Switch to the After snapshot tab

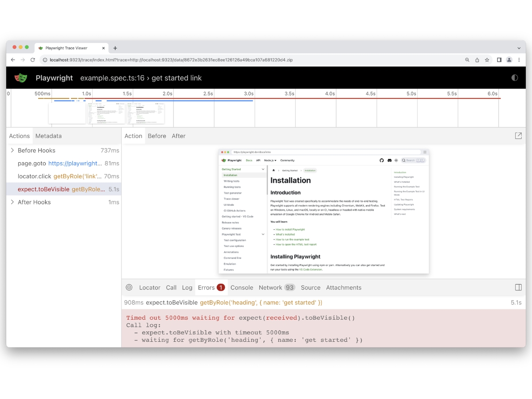179,136
